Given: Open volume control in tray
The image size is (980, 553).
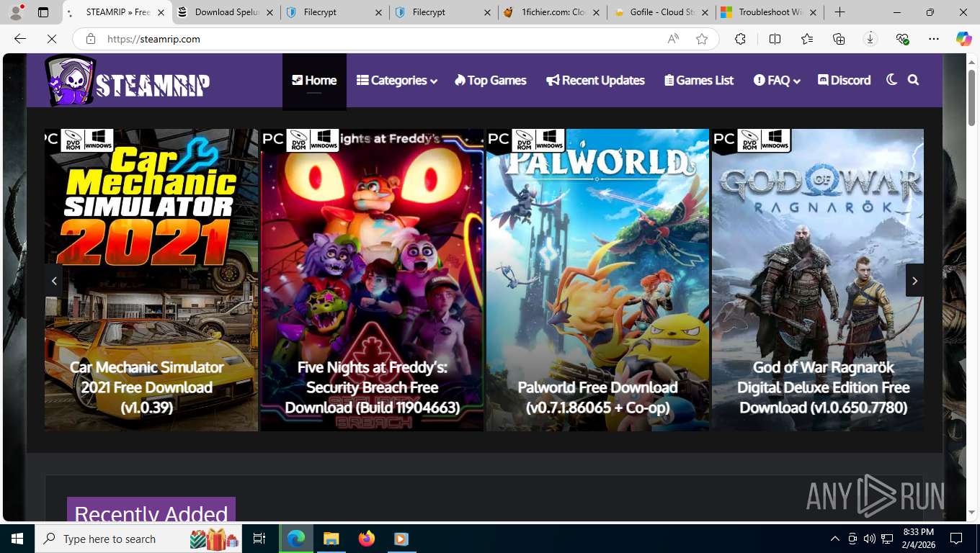Looking at the screenshot, I should point(870,539).
